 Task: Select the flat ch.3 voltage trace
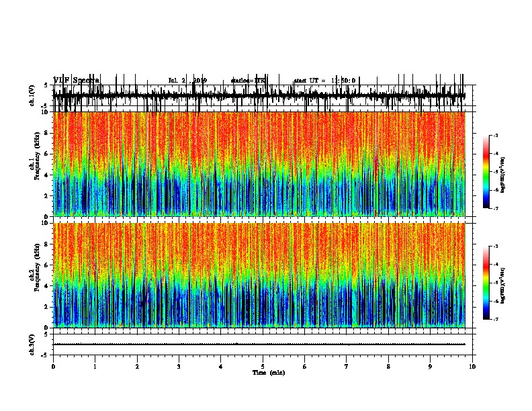[x=259, y=345]
